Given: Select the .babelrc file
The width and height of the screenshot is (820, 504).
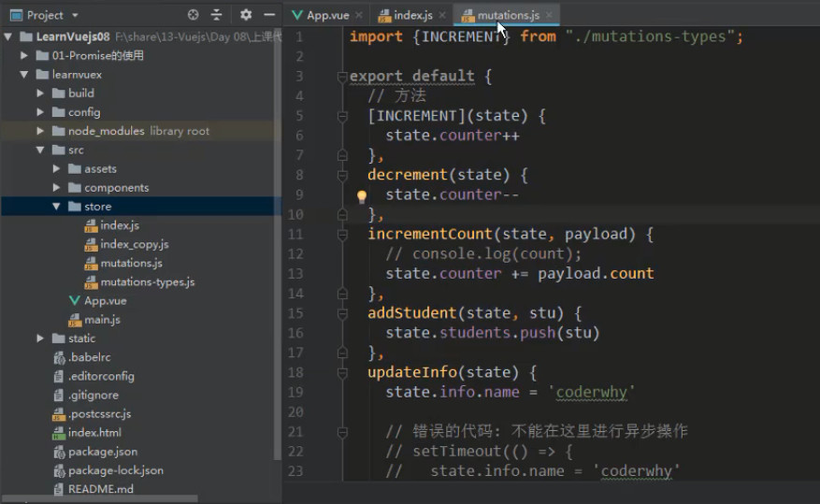Looking at the screenshot, I should click(x=89, y=357).
